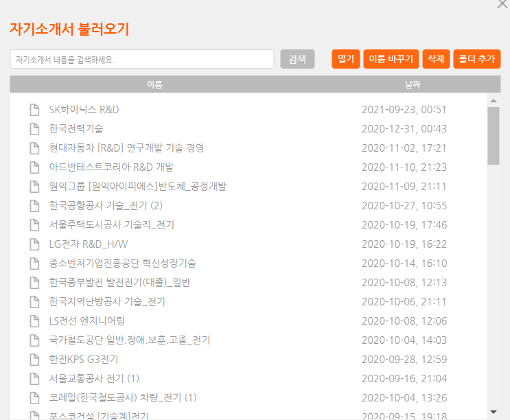Click the date 2020-10-19, 16:22

pos(404,244)
